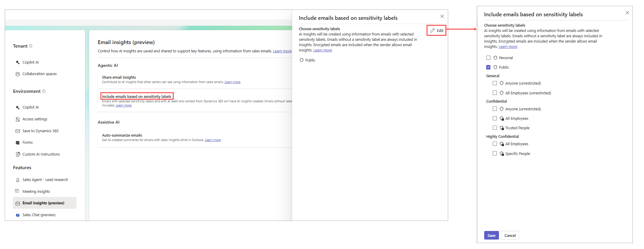Open the Share email insights setting
Viewport: 644px width, 249px height.
point(119,77)
